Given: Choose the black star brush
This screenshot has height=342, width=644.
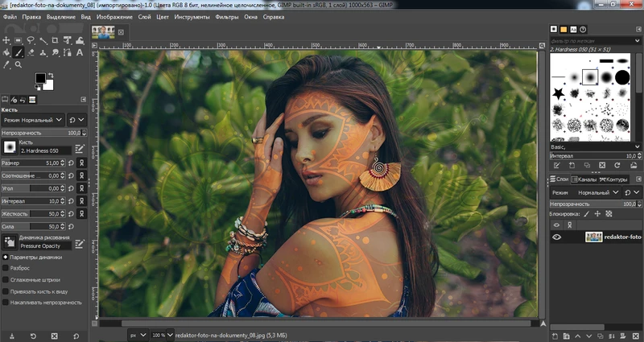Looking at the screenshot, I should tap(558, 94).
